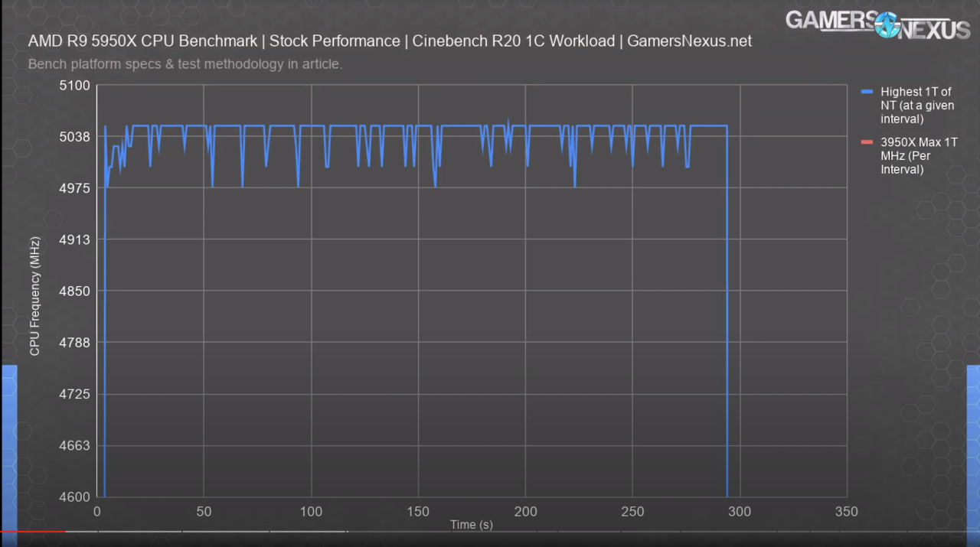Click the y-axis value 4663
Screen dimensions: 980x547
click(75, 445)
